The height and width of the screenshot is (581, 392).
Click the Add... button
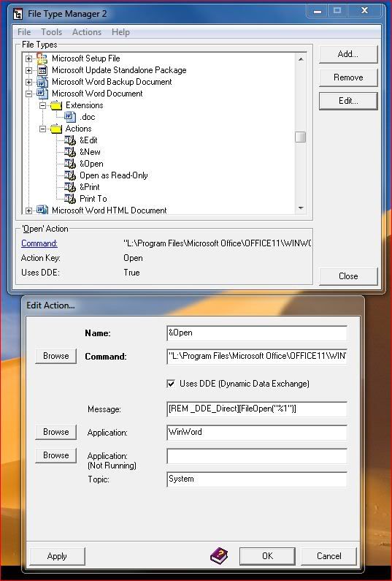click(348, 54)
